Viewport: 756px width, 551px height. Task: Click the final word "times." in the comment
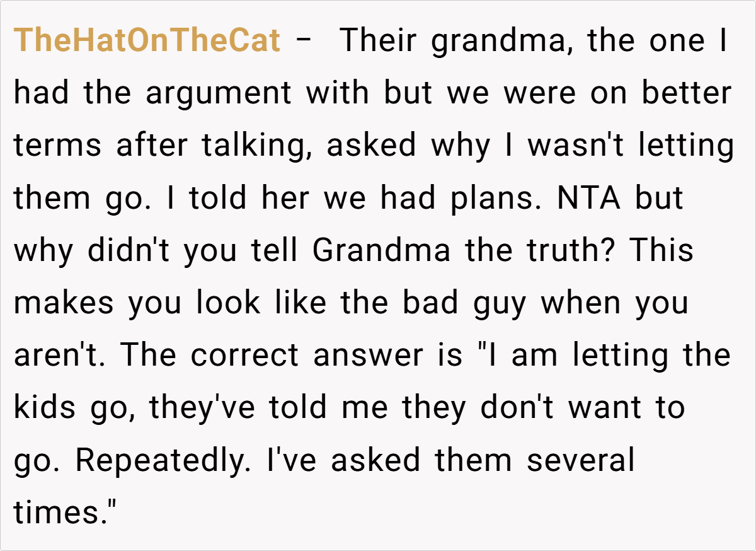(x=62, y=513)
